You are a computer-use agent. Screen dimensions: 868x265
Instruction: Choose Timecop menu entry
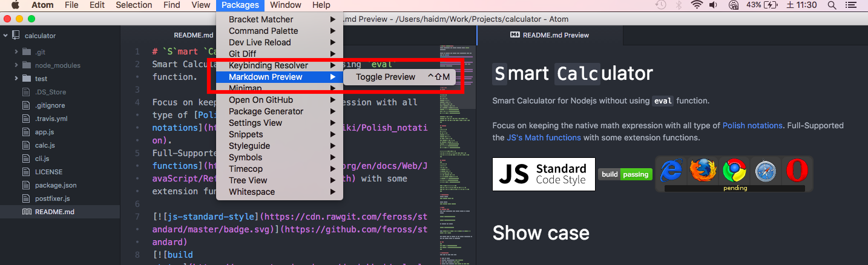tap(280, 169)
